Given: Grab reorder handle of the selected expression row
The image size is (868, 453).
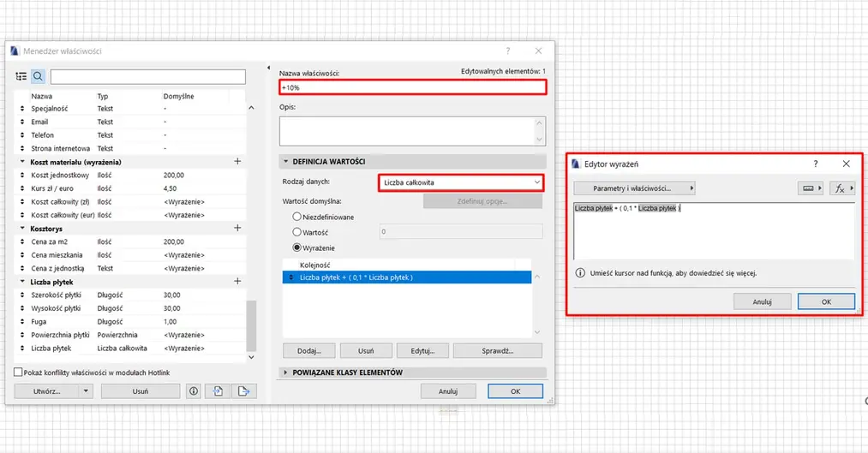Looking at the screenshot, I should 290,277.
